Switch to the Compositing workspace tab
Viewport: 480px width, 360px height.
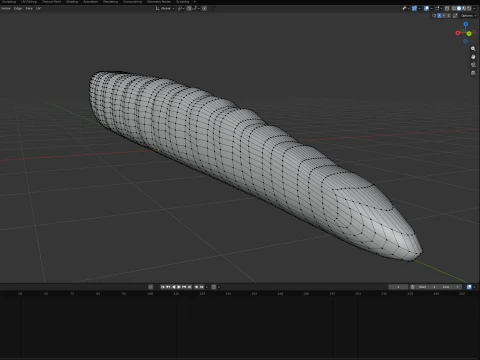pos(132,2)
